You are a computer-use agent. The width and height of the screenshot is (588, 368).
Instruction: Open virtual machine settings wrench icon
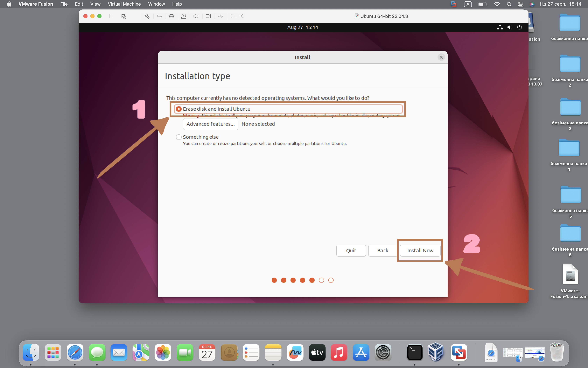click(147, 16)
